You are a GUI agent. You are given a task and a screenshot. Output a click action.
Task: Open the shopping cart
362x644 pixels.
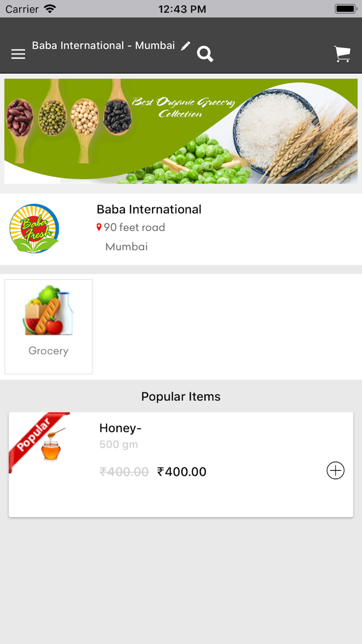(x=342, y=54)
